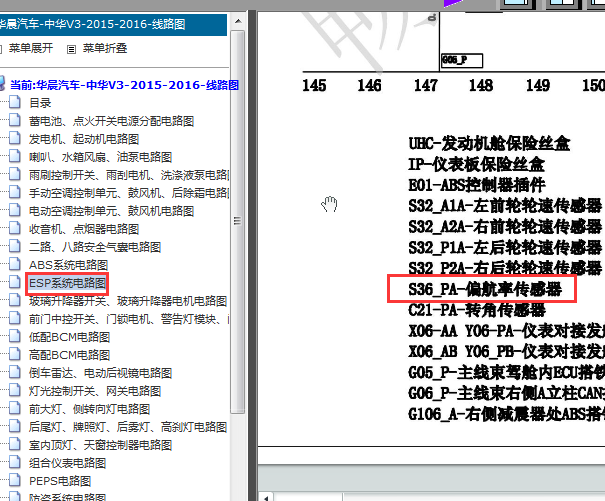This screenshot has width=605, height=501.
Task: Click page icon beside 收音机、点烟器电路图
Action: pyautogui.click(x=15, y=228)
